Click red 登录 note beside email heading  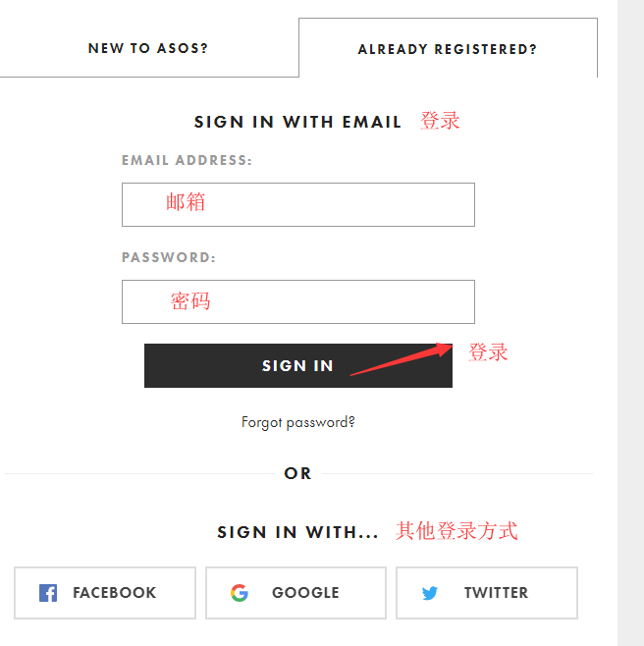pos(440,121)
